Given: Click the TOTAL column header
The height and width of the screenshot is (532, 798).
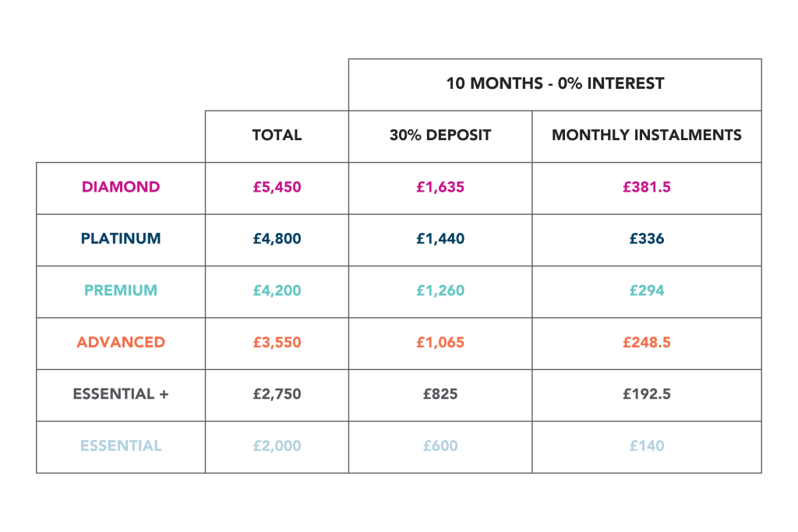Looking at the screenshot, I should (x=277, y=135).
